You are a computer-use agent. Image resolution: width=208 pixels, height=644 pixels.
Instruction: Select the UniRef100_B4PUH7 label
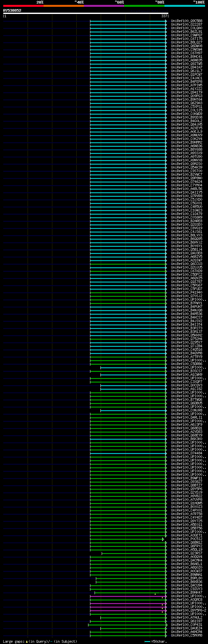pyautogui.click(x=187, y=307)
